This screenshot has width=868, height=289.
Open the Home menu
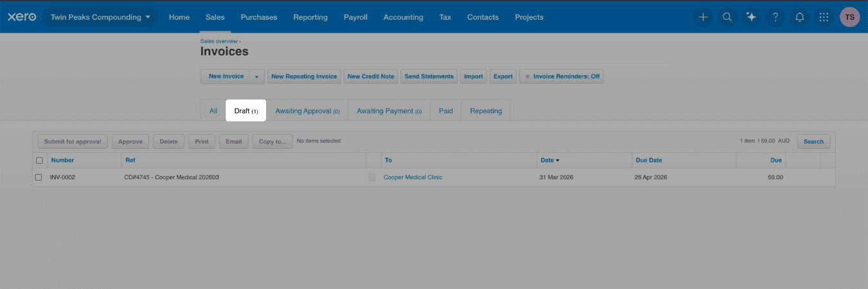tap(179, 17)
